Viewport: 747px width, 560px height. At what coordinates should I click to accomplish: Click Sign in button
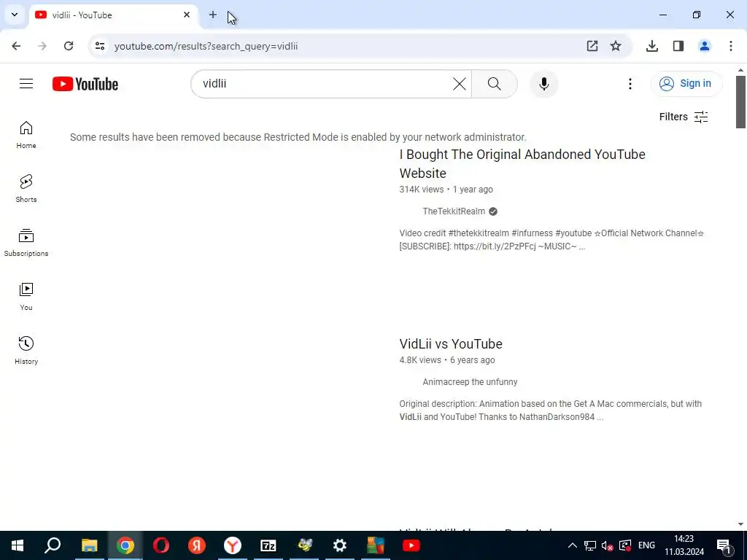[686, 83]
